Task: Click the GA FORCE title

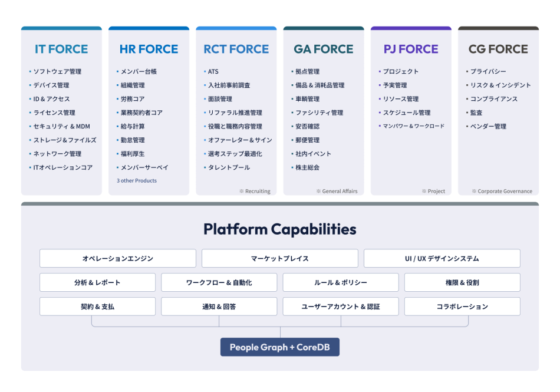Action: pos(323,49)
